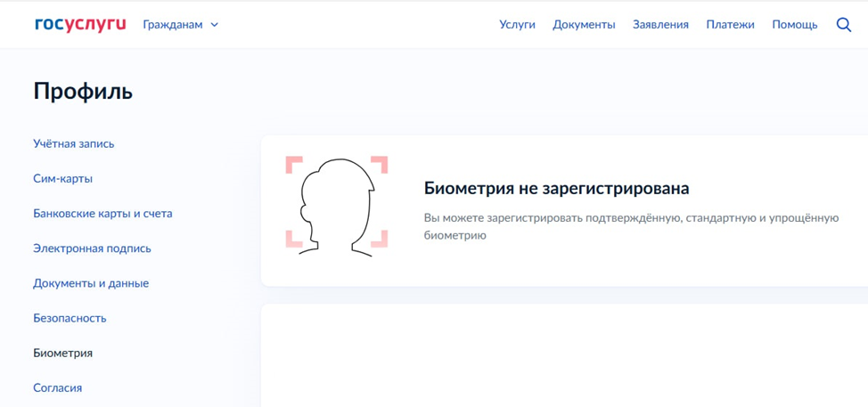Image resolution: width=868 pixels, height=407 pixels.
Task: Select the Безопасность sidebar item
Action: tap(70, 318)
